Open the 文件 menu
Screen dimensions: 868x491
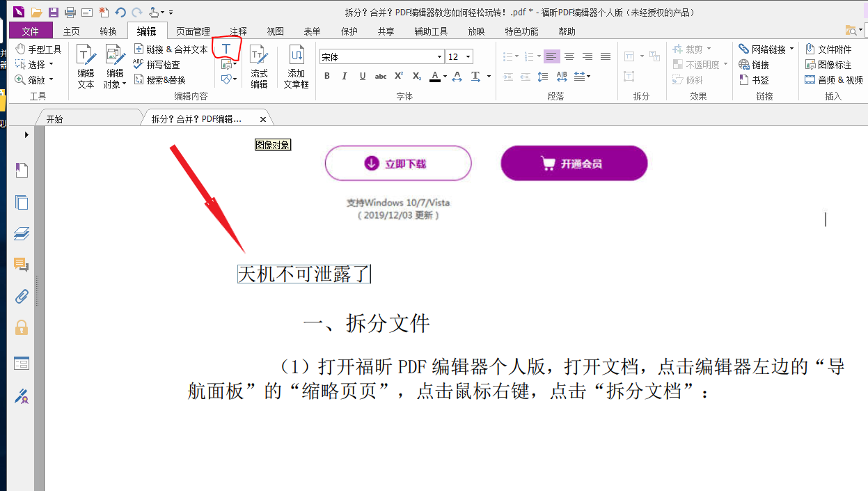click(31, 31)
